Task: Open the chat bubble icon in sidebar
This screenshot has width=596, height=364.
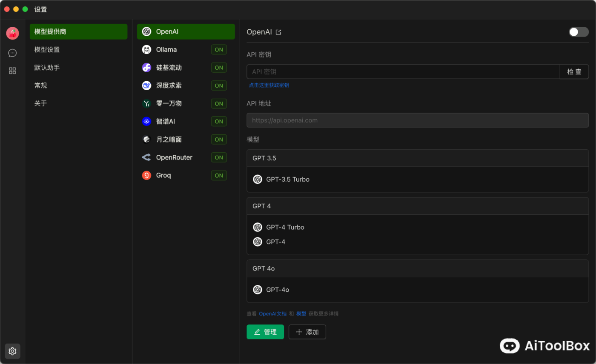Action: 12,53
